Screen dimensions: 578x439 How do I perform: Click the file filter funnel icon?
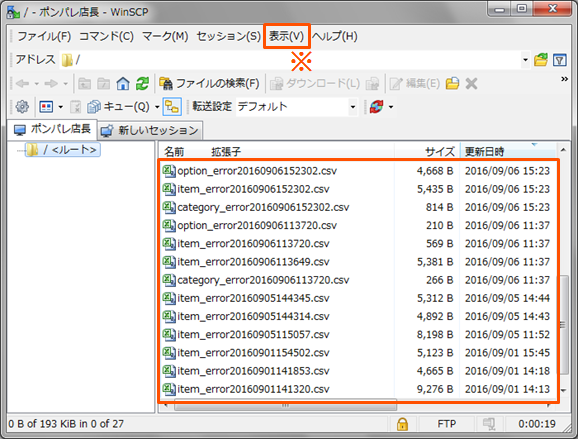560,60
